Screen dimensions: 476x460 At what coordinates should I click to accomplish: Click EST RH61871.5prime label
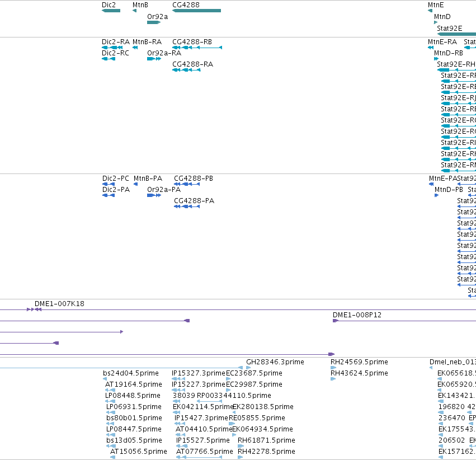(266, 440)
